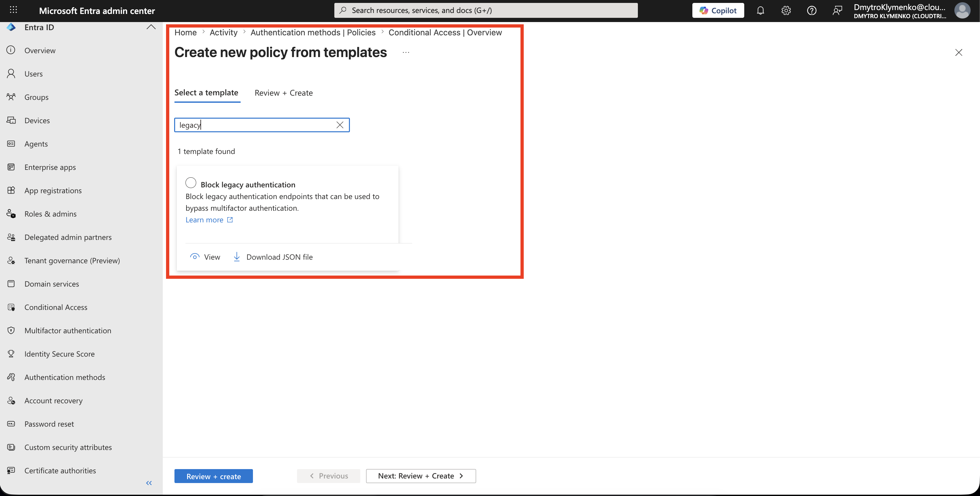Click Microsoft Entra admin center title
The width and height of the screenshot is (980, 496).
(97, 11)
